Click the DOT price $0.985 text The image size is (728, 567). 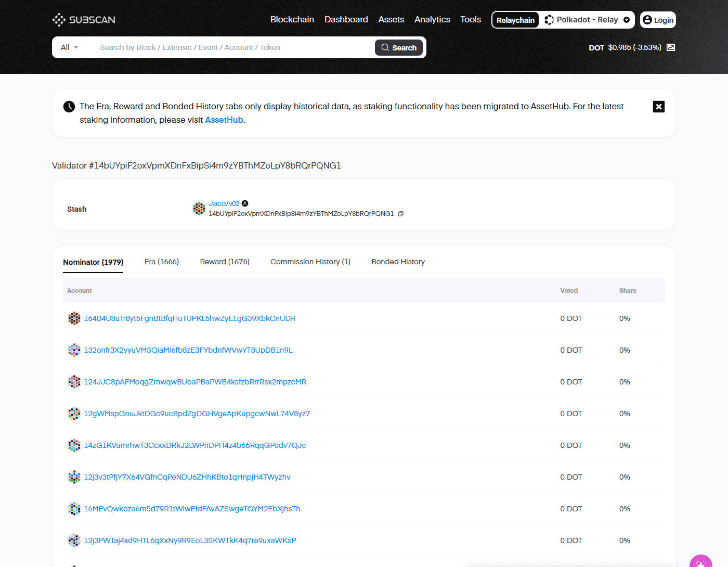pos(634,47)
